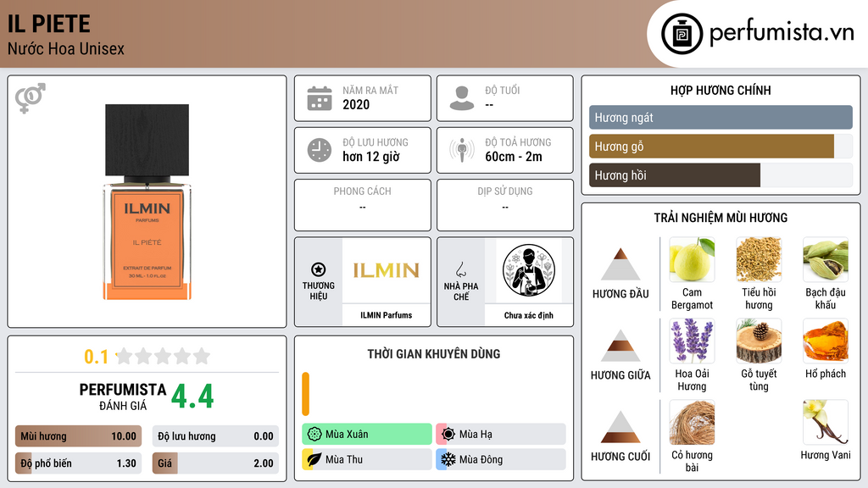
Task: Click the orange recommended time bar
Action: pyautogui.click(x=305, y=394)
